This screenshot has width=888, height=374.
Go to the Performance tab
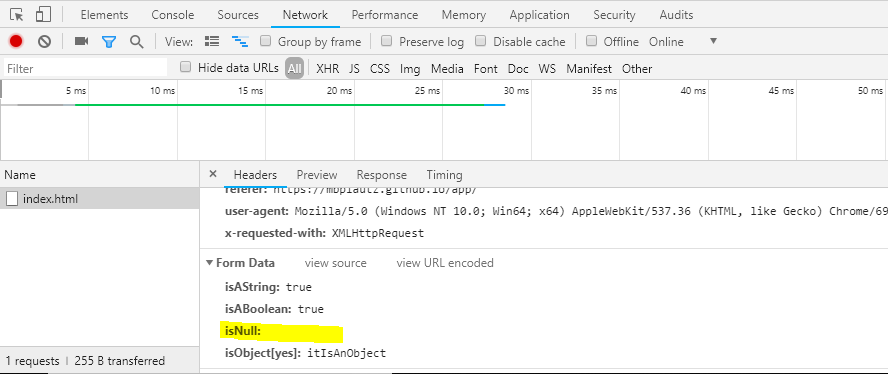tap(385, 15)
